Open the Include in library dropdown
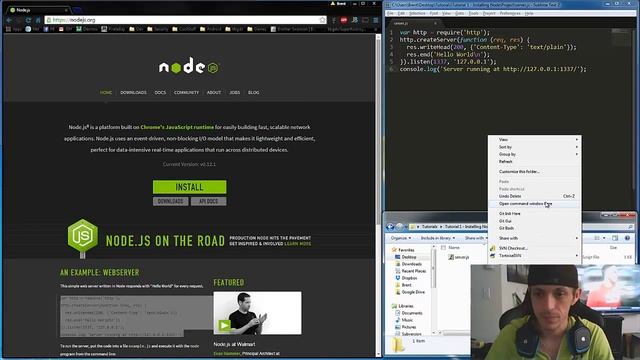This screenshot has width=640, height=360. pyautogui.click(x=438, y=238)
